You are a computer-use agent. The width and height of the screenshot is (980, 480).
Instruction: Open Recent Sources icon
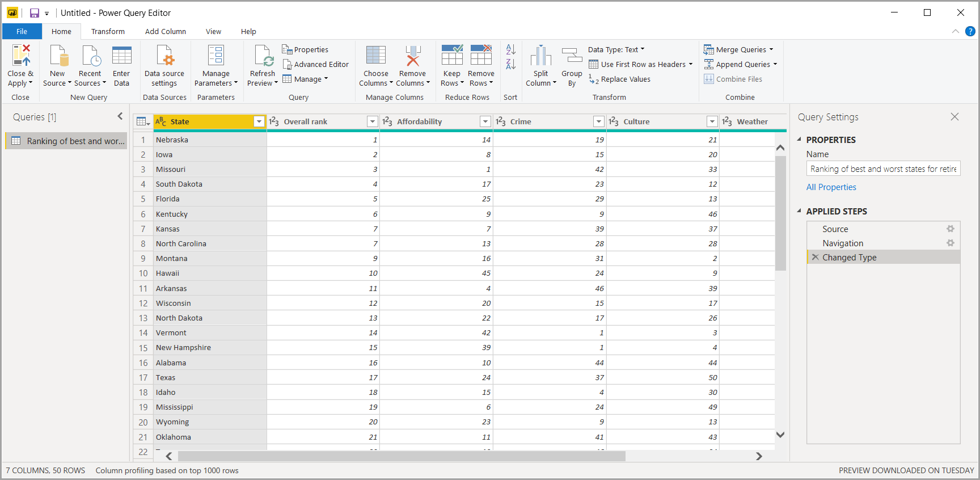tap(90, 56)
